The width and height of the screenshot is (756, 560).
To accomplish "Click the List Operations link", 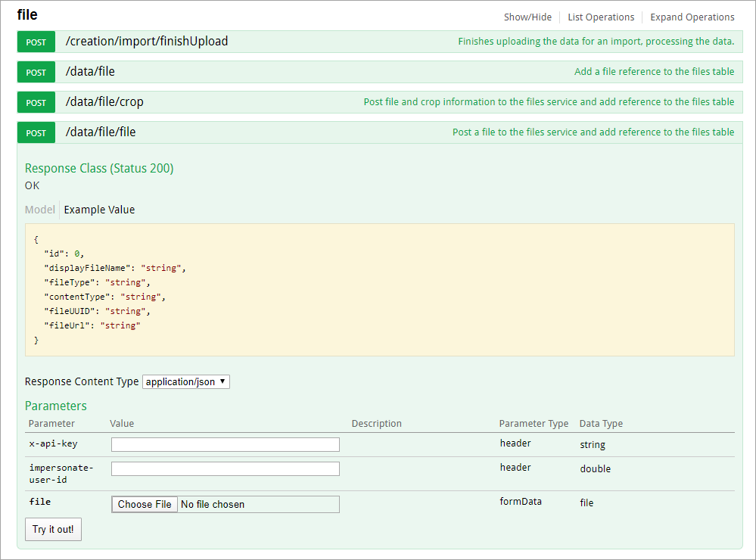I will (x=601, y=17).
